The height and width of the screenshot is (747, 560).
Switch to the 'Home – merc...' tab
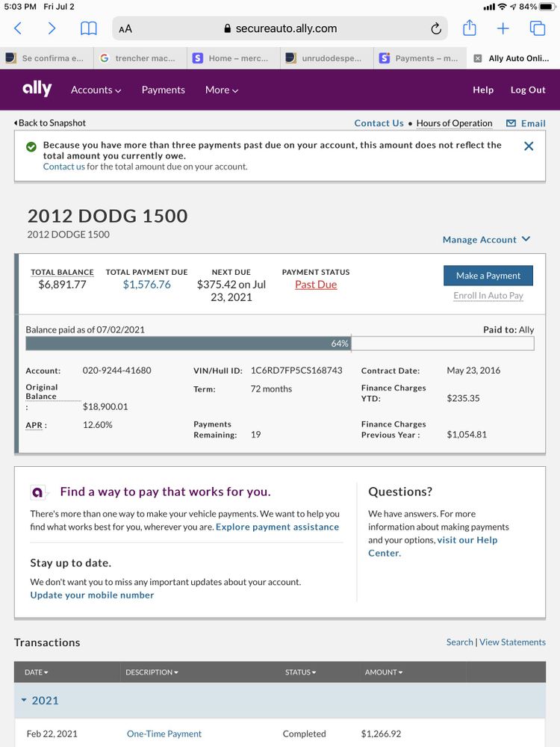[x=233, y=58]
